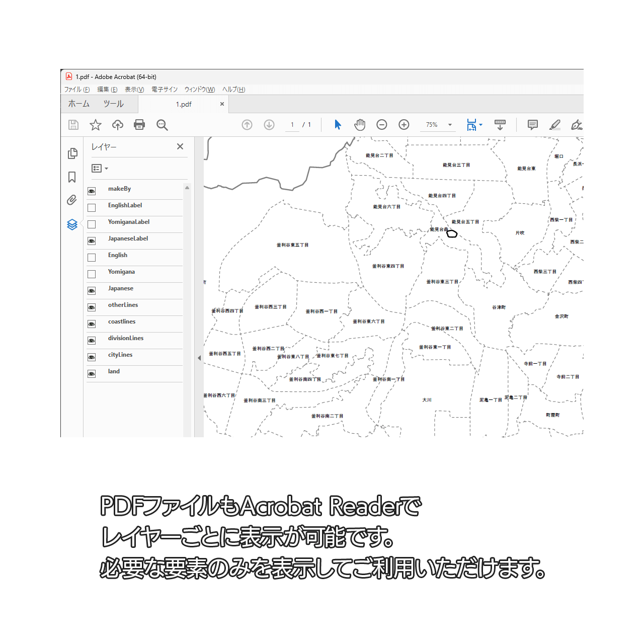The width and height of the screenshot is (644, 644).
Task: Activate the Hand pan tool
Action: 360,125
